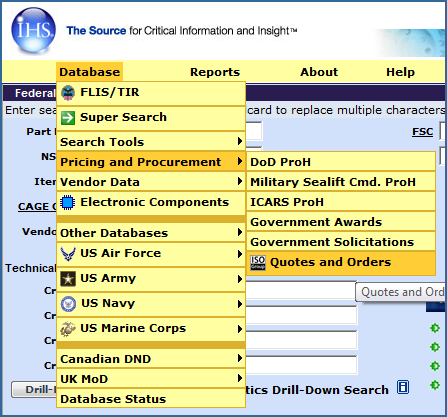Click the fourth characteristics input field

pos(301,365)
